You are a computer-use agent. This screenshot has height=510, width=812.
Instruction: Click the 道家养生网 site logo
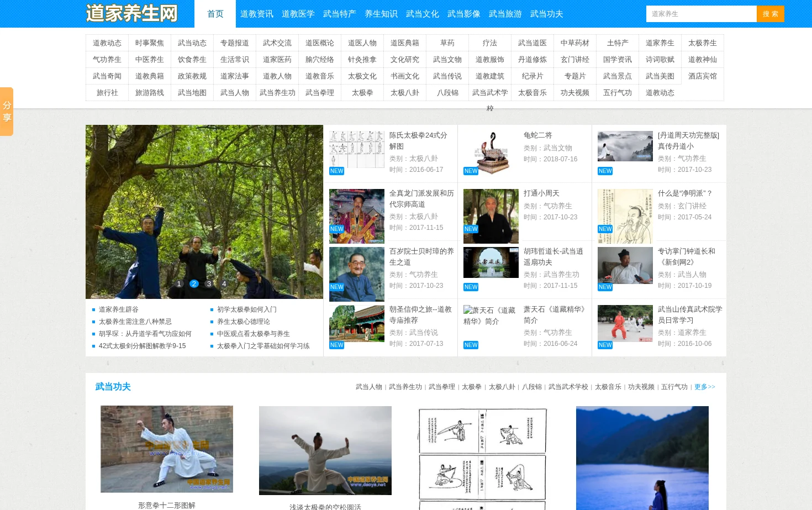click(131, 13)
